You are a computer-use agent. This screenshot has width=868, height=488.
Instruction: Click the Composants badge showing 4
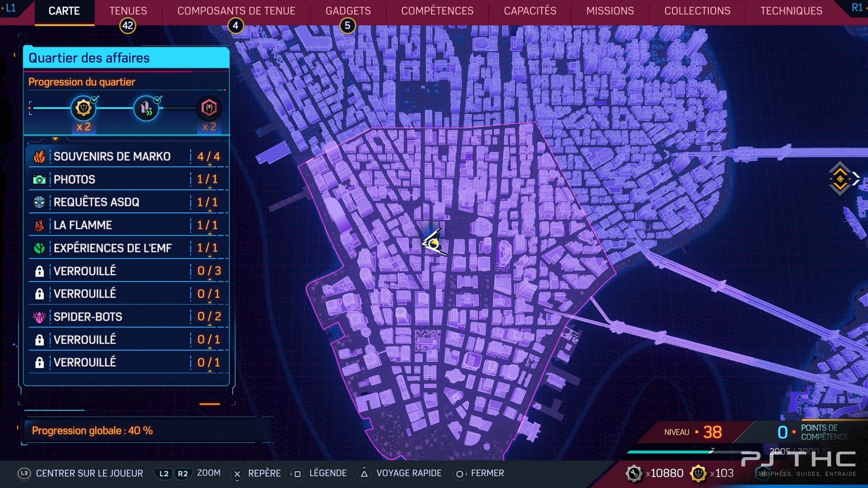[235, 26]
